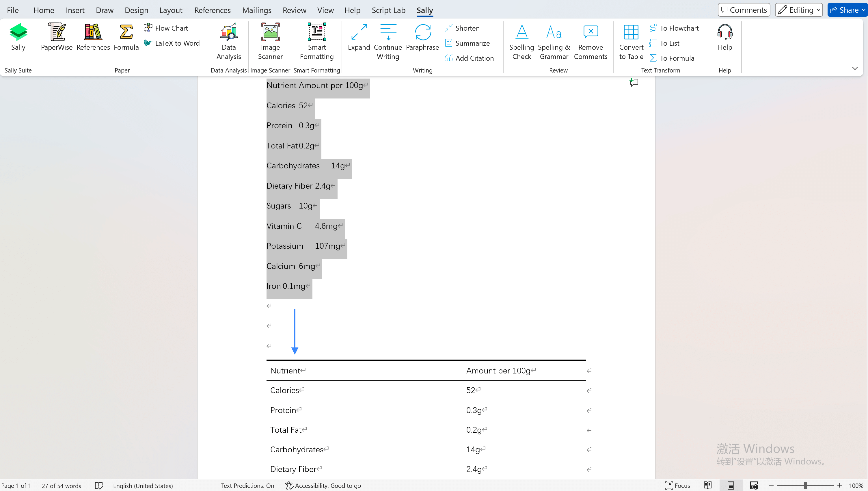Viewport: 868px width, 491px height.
Task: Open the Share dropdown arrow
Action: [x=864, y=10]
